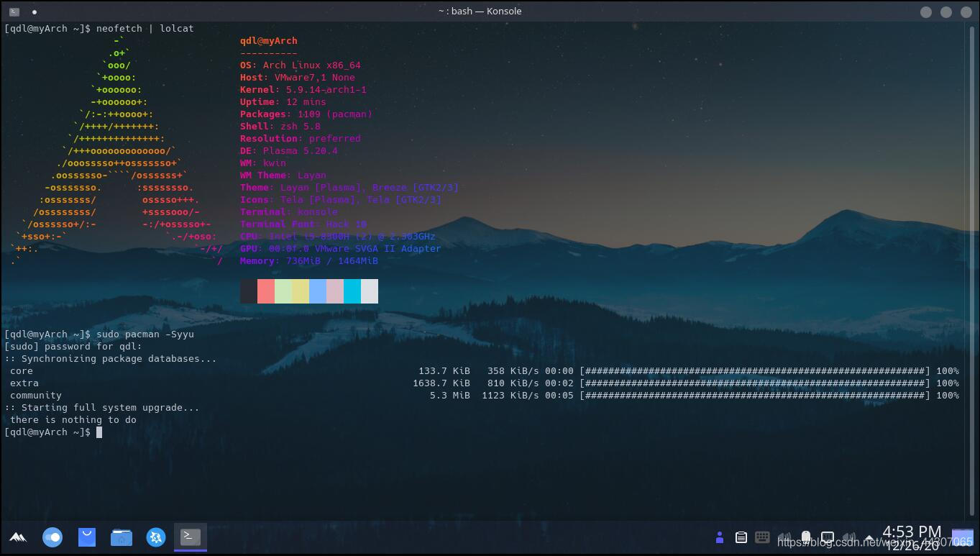Open the clipboard tray icon
This screenshot has height=556, width=980.
tap(741, 537)
